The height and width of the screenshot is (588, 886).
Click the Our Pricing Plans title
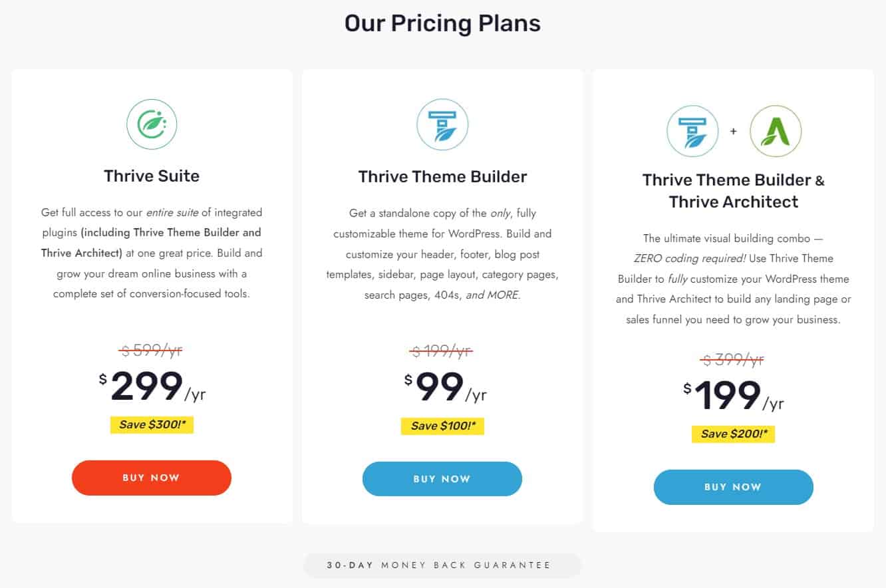coord(442,23)
